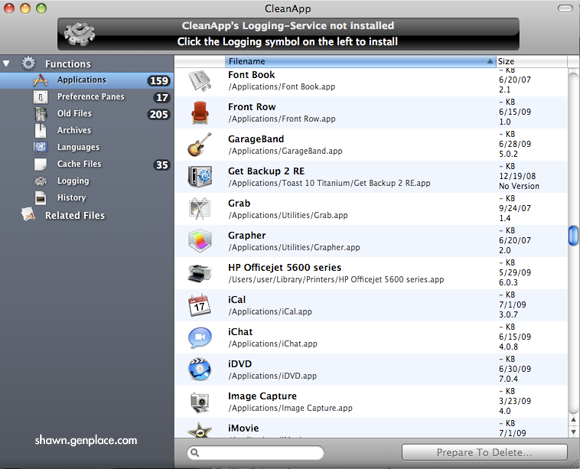
Task: Select Applications in the sidebar
Action: pyautogui.click(x=87, y=80)
